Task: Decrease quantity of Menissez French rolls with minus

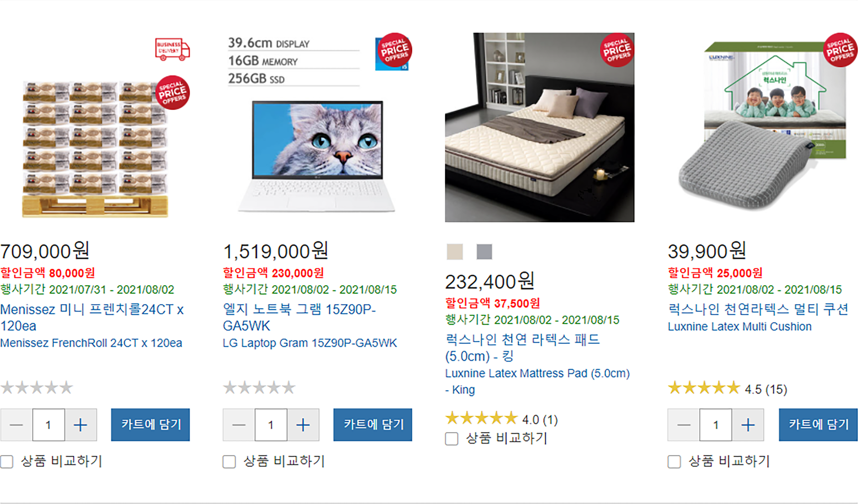Action: [x=16, y=425]
